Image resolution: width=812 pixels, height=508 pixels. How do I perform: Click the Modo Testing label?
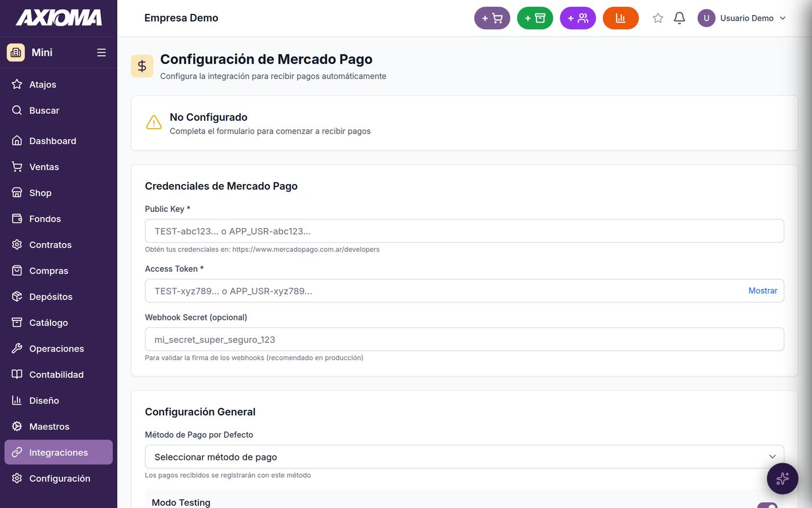click(181, 503)
